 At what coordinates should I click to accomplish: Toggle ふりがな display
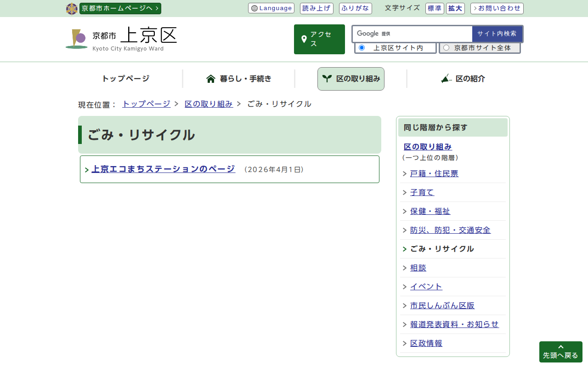point(355,8)
